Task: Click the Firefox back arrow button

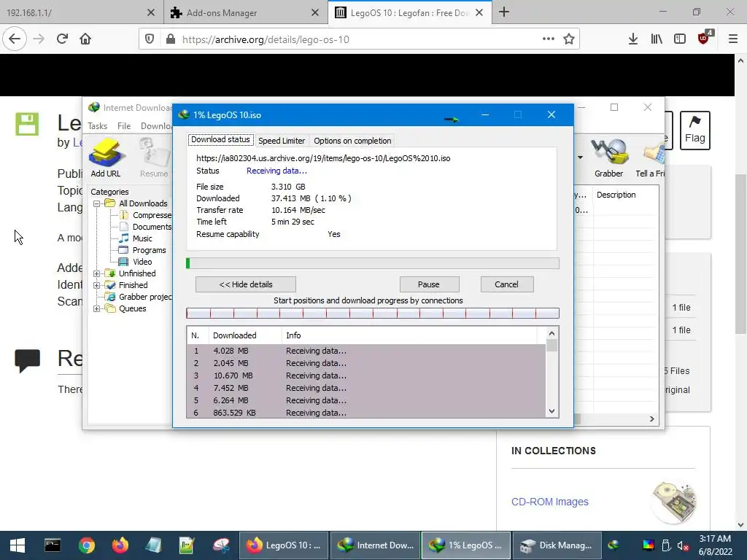Action: coord(15,39)
